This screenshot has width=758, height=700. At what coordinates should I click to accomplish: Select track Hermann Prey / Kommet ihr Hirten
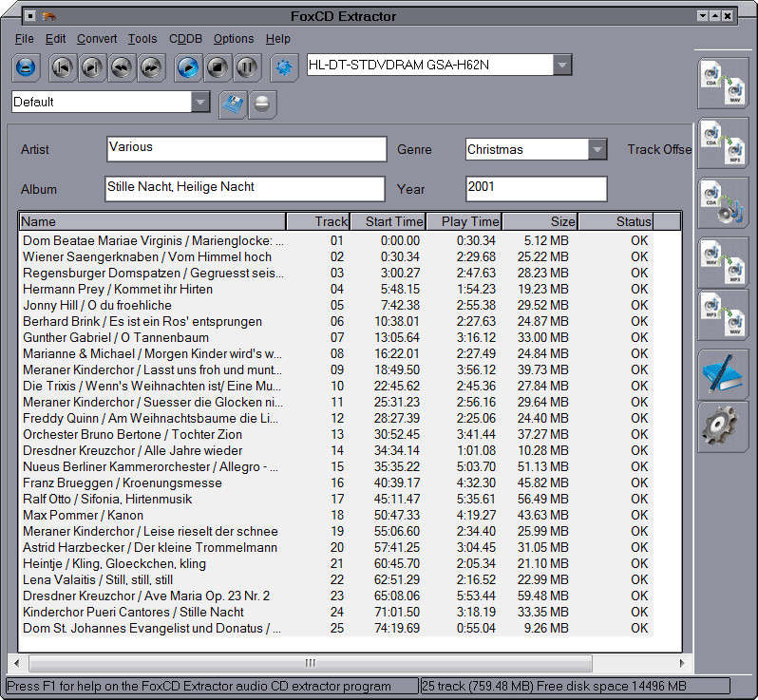pos(337,289)
